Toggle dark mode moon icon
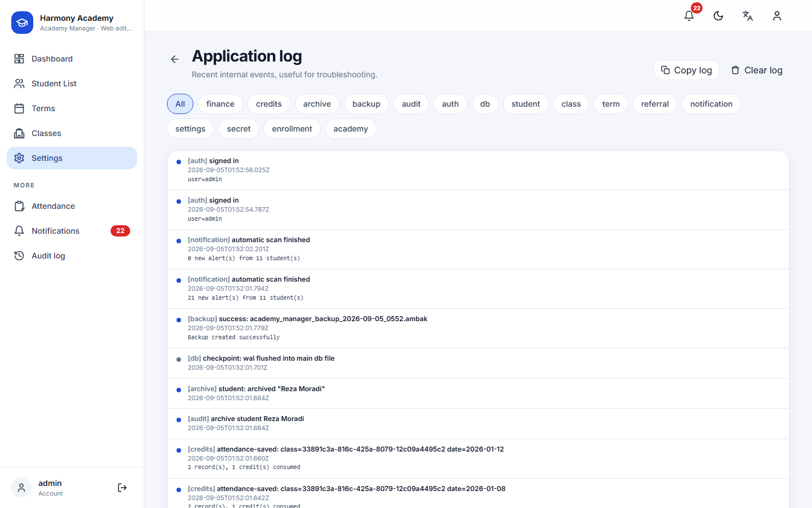The height and width of the screenshot is (508, 812). coord(718,16)
